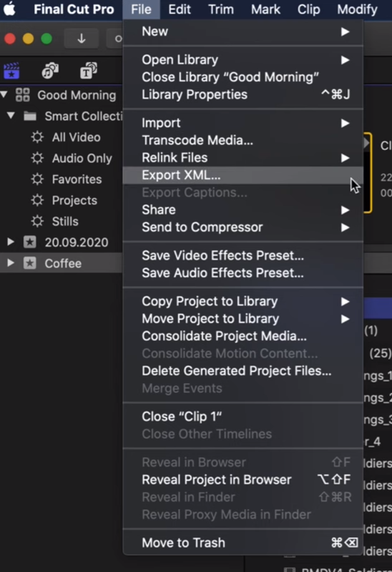Screen dimensions: 392x572
Task: Click the import media down-arrow button
Action: coord(82,39)
